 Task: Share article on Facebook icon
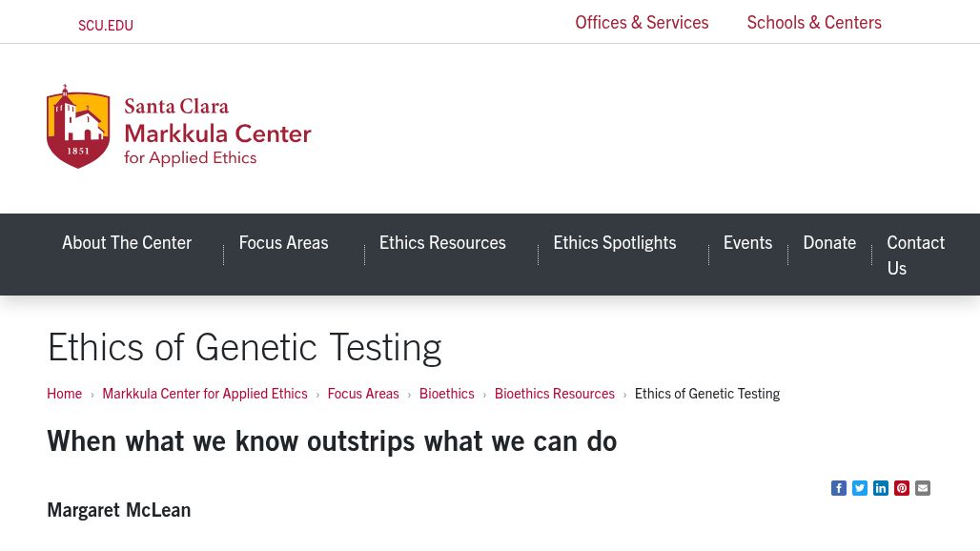(x=839, y=488)
